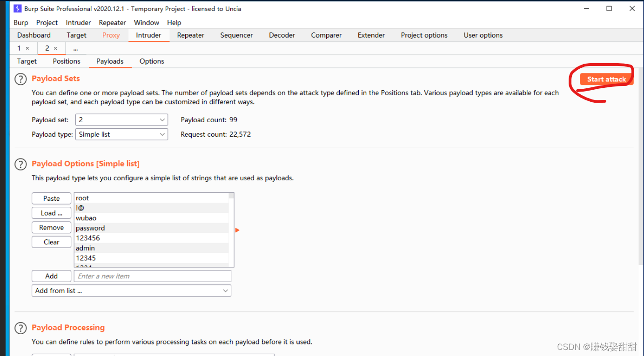
Task: Select the !@ payload entry
Action: coord(152,208)
